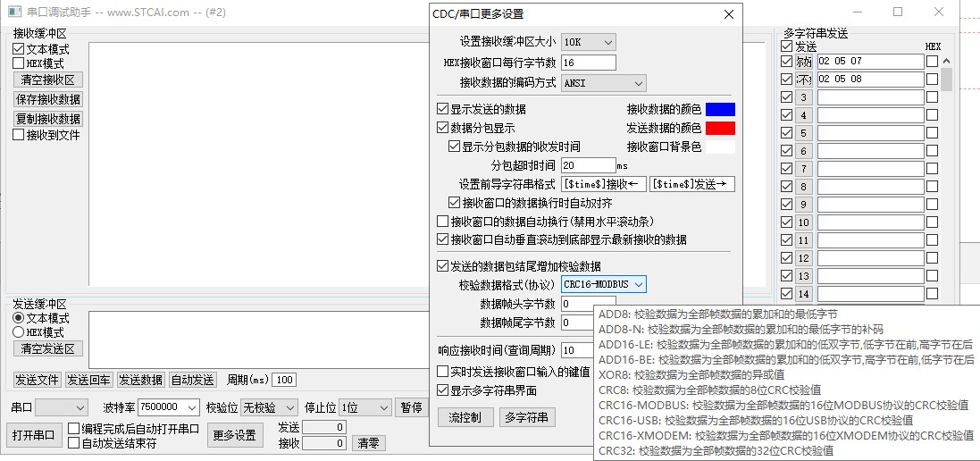The image size is (980, 461).
Task: Click the 清空发送区 button
Action: 47,349
